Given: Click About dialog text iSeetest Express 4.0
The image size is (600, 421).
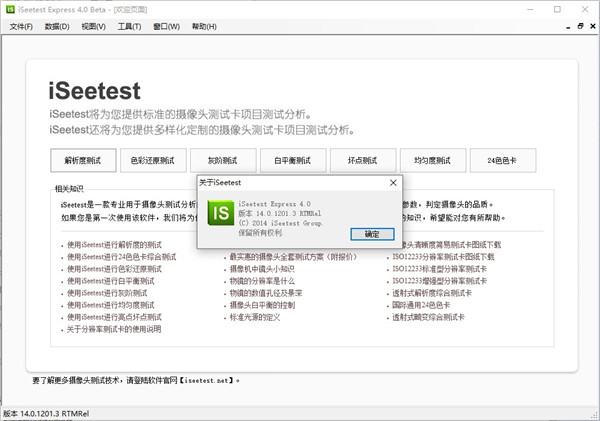Looking at the screenshot, I should point(274,204).
